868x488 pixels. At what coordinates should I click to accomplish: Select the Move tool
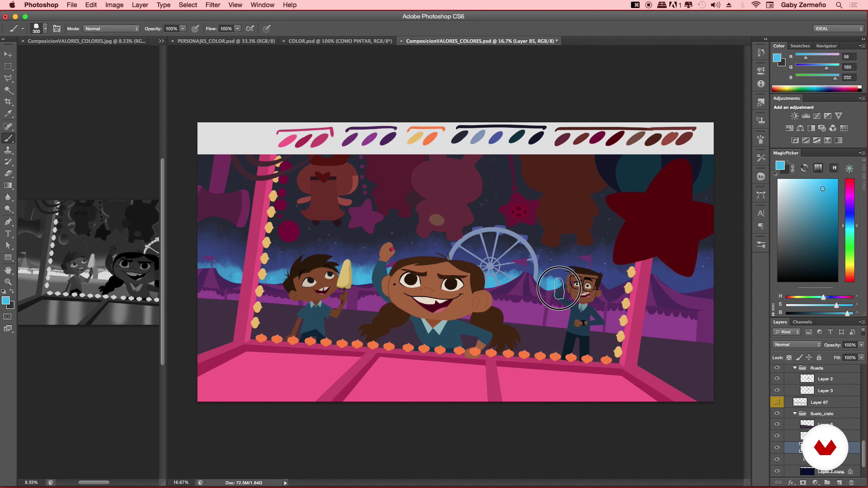click(8, 54)
